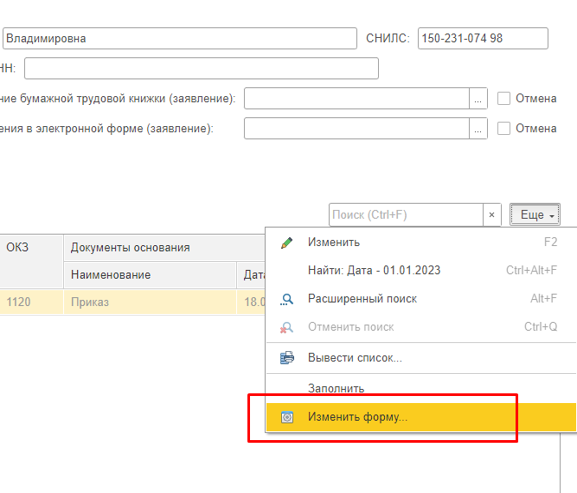Click the pencil icon next to Изменить
The height and width of the screenshot is (493, 577).
point(287,242)
